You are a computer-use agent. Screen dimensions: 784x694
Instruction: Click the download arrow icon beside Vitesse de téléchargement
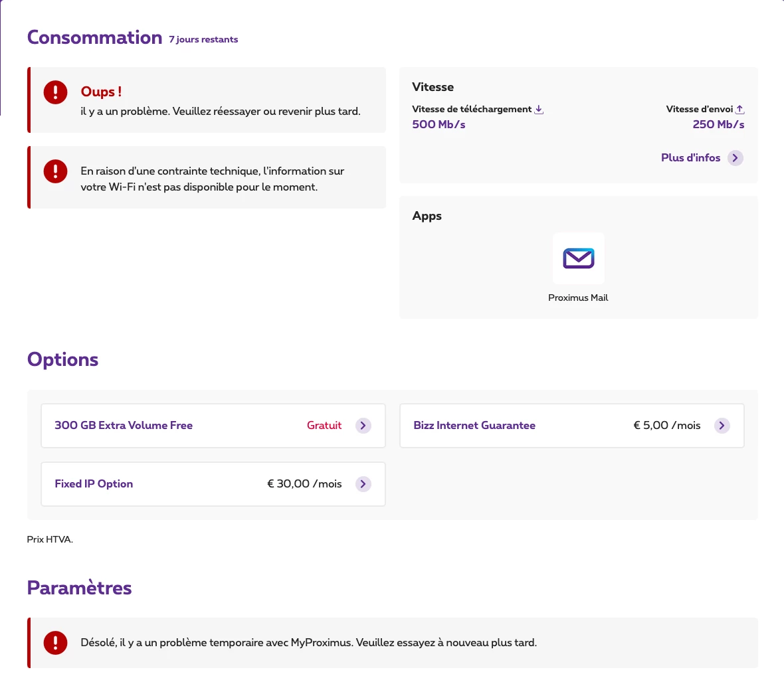click(x=539, y=110)
